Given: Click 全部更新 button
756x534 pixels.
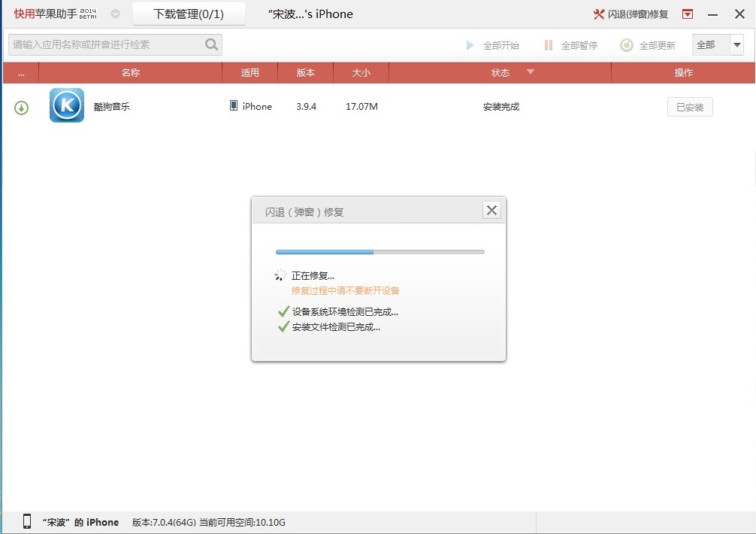Looking at the screenshot, I should pos(648,45).
